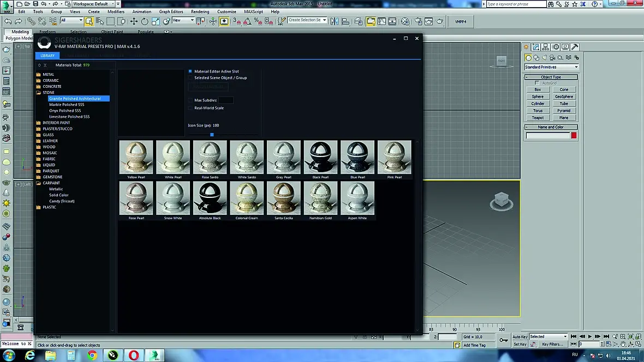The image size is (644, 362).
Task: Click the Teapot primitive button
Action: pyautogui.click(x=538, y=118)
